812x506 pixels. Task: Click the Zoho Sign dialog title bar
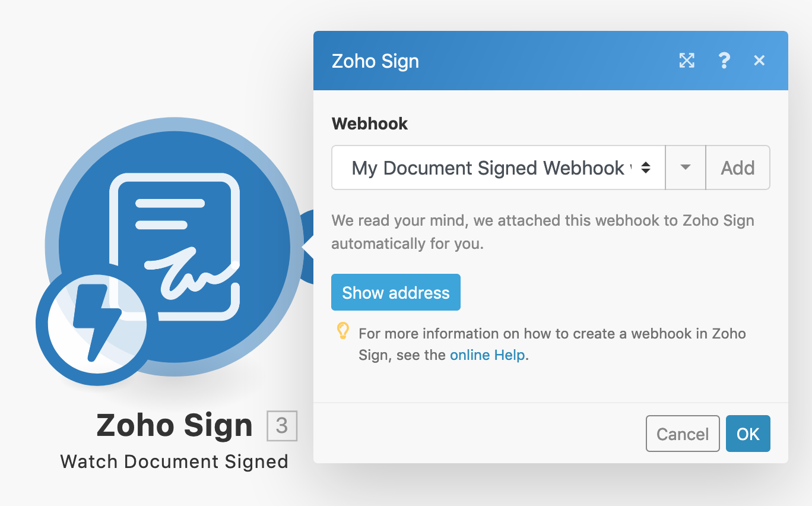tap(551, 61)
